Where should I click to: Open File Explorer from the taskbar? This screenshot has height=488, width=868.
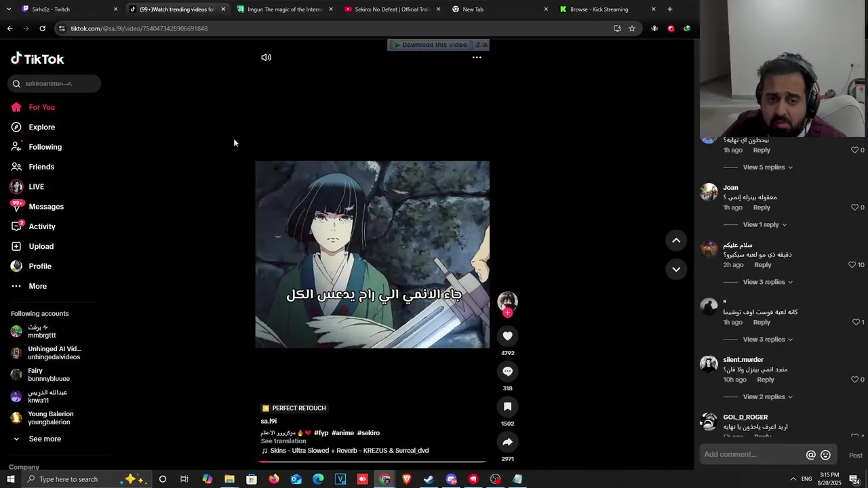[229, 479]
